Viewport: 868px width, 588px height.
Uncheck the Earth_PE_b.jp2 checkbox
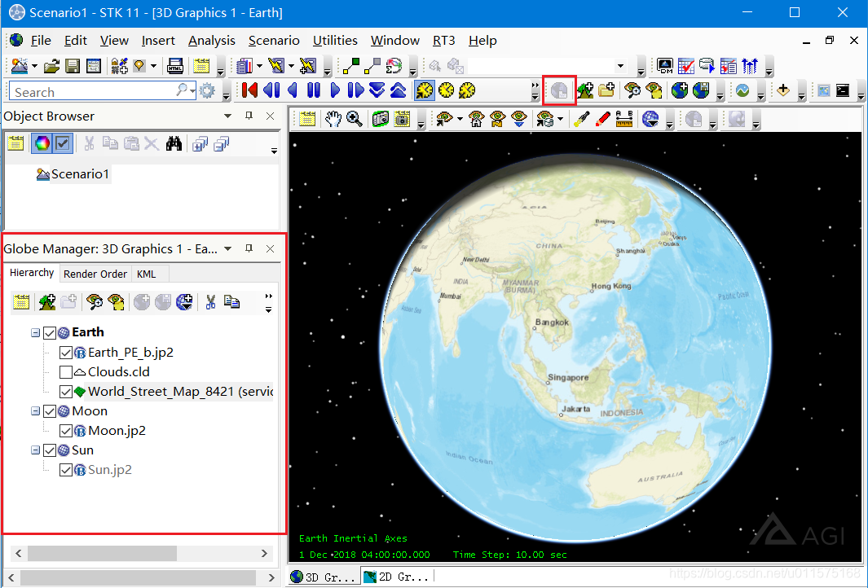coord(65,353)
